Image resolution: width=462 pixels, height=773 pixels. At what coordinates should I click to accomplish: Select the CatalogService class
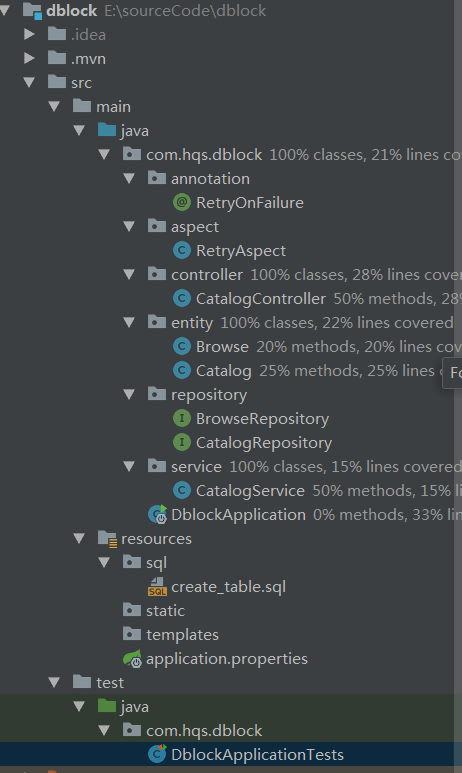point(250,491)
